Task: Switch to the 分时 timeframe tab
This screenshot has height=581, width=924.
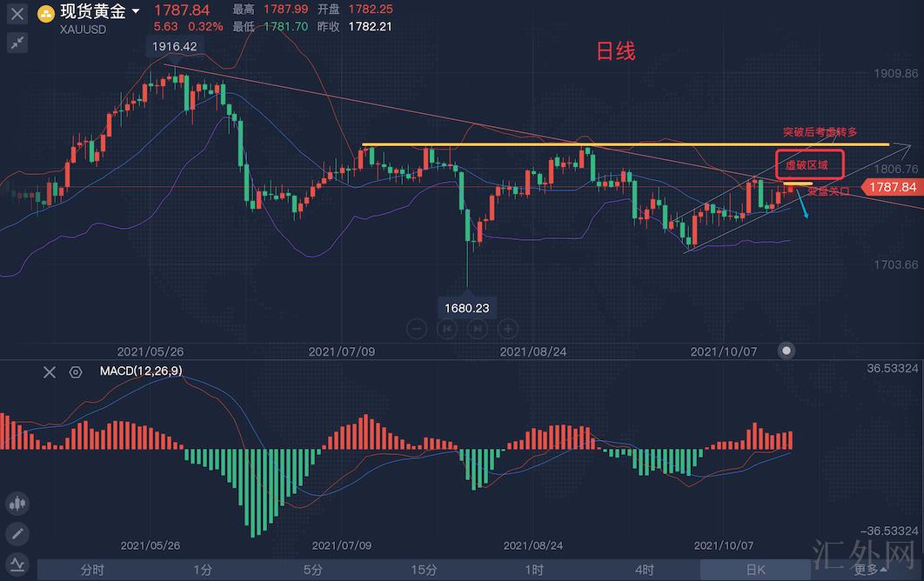Action: tap(92, 570)
